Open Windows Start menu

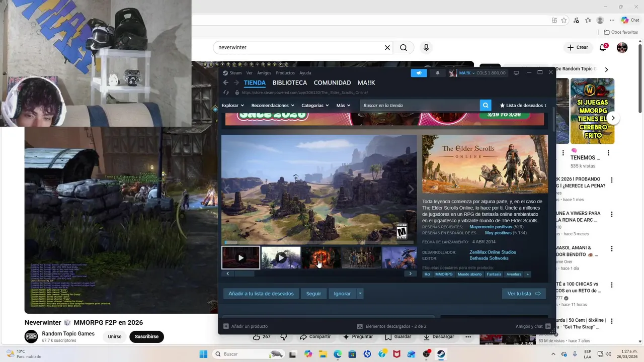(203, 354)
